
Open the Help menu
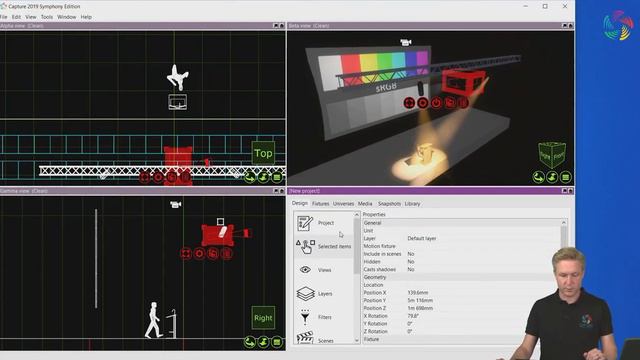click(86, 17)
